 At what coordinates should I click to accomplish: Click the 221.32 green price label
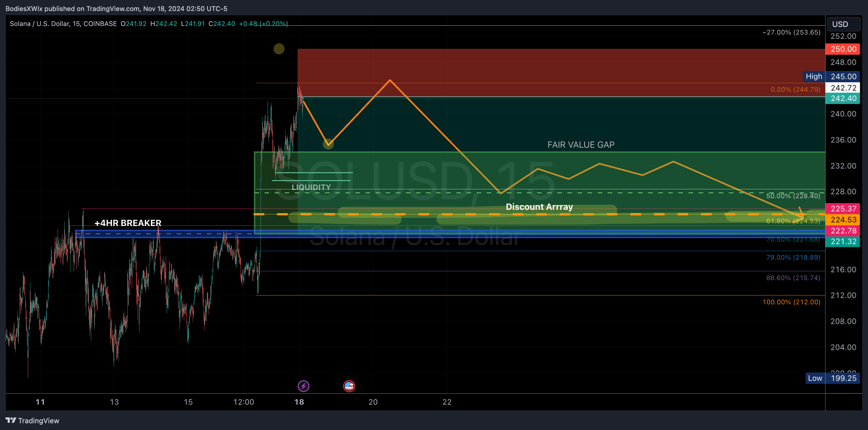[843, 241]
